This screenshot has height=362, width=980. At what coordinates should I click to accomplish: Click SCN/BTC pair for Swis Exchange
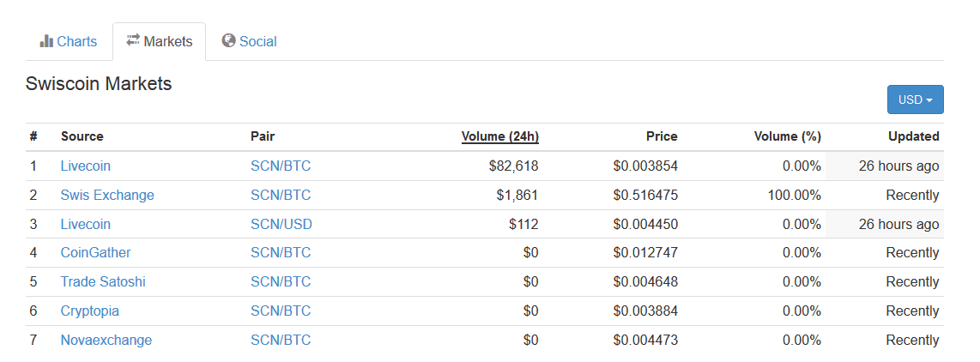(281, 195)
